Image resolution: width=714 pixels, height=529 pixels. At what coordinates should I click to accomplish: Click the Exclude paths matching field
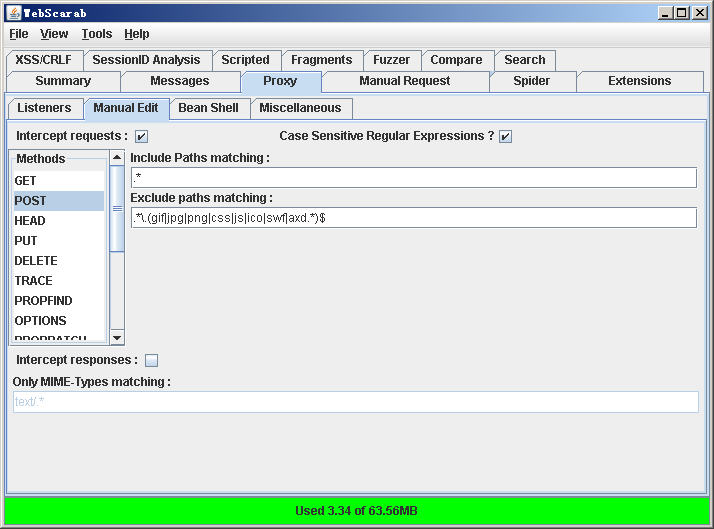pyautogui.click(x=414, y=218)
